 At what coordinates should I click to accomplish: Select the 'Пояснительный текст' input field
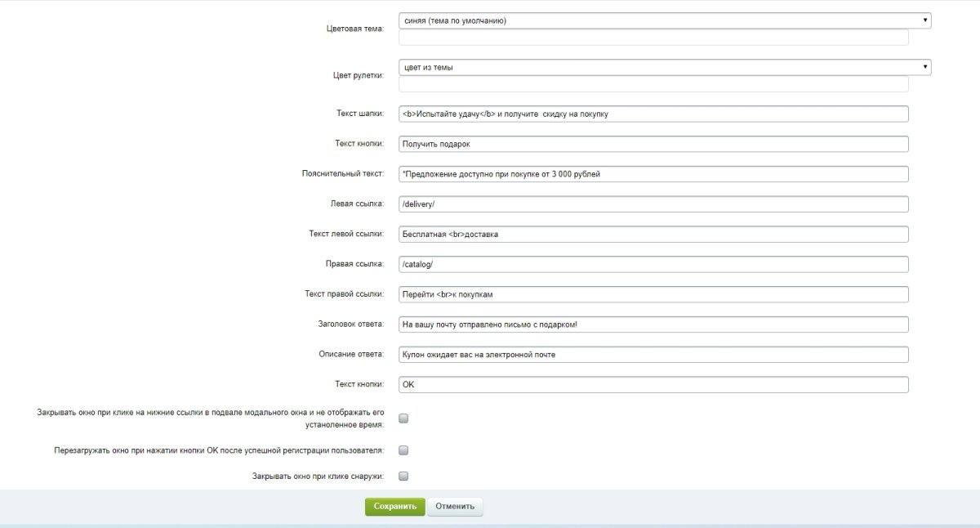(x=653, y=174)
